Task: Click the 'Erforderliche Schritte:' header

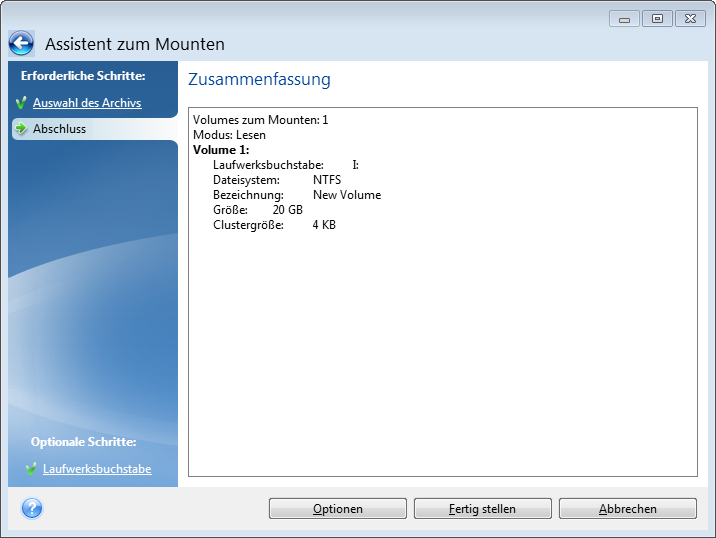Action: [x=83, y=76]
